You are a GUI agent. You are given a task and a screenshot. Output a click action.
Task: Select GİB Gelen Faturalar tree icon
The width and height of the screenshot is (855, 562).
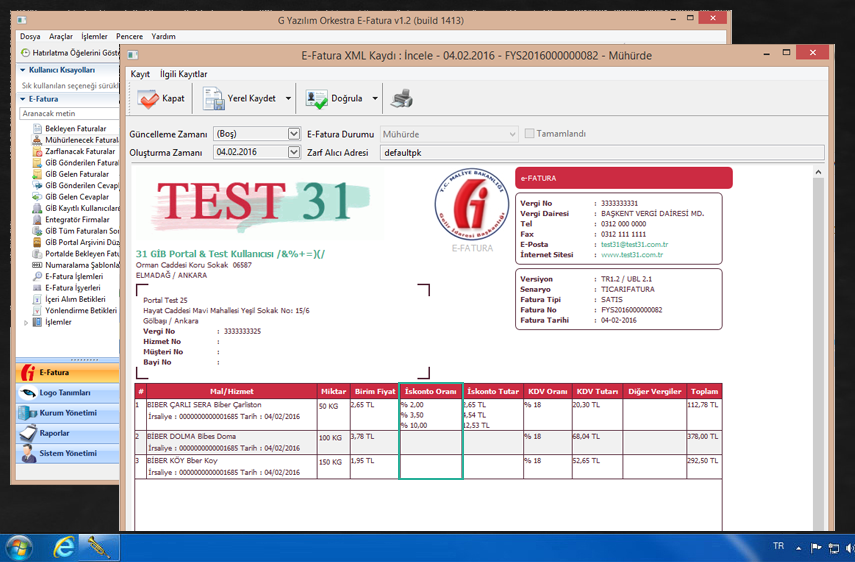pos(37,174)
